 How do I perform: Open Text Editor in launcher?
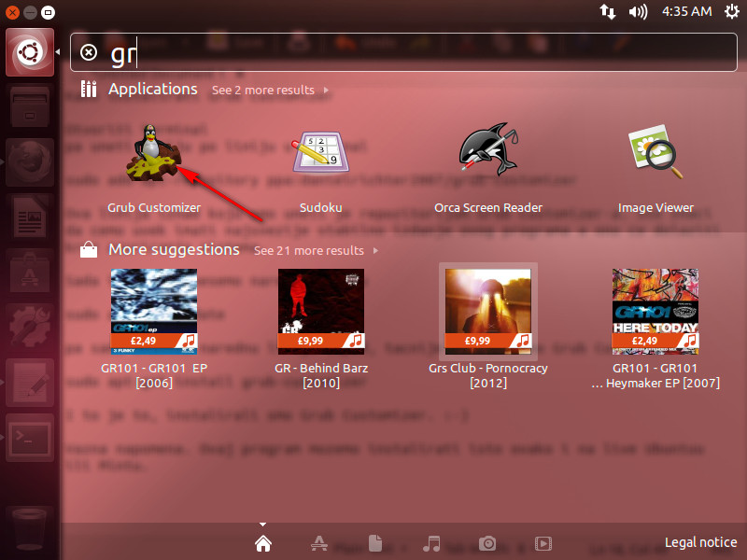pyautogui.click(x=30, y=383)
